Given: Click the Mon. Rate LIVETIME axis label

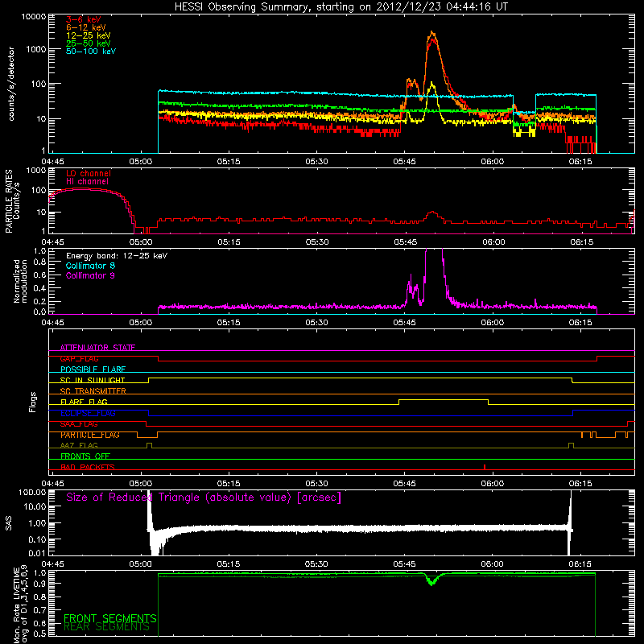Looking at the screenshot, I should coord(21,605).
